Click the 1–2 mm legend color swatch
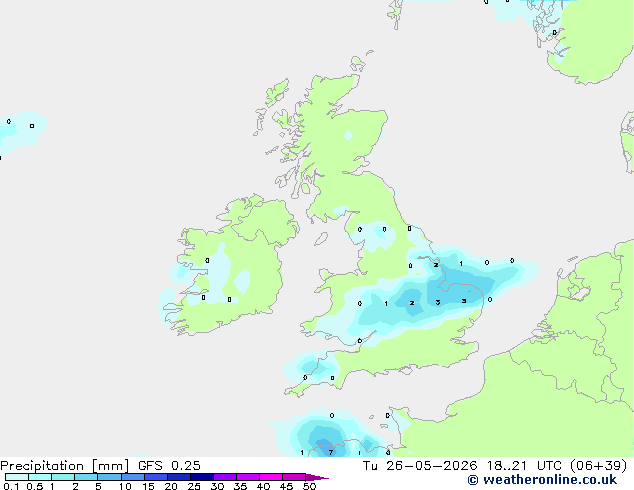Image resolution: width=634 pixels, height=490 pixels. 63,477
